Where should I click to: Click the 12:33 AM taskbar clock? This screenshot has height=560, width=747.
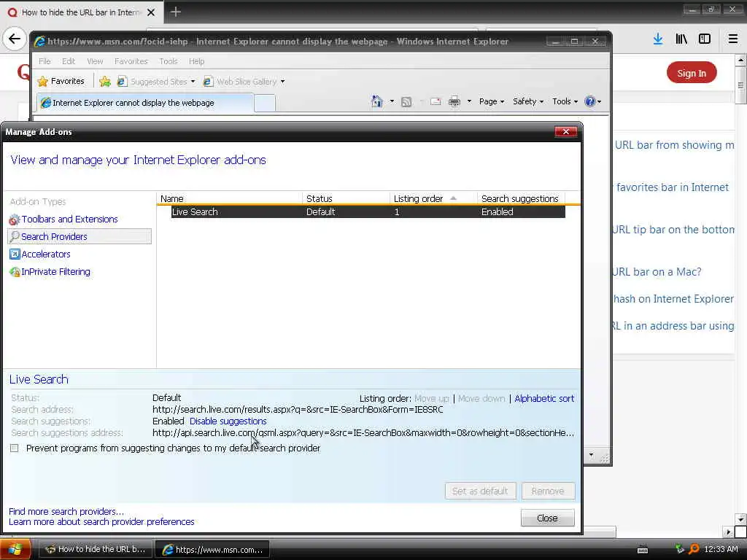coord(721,549)
